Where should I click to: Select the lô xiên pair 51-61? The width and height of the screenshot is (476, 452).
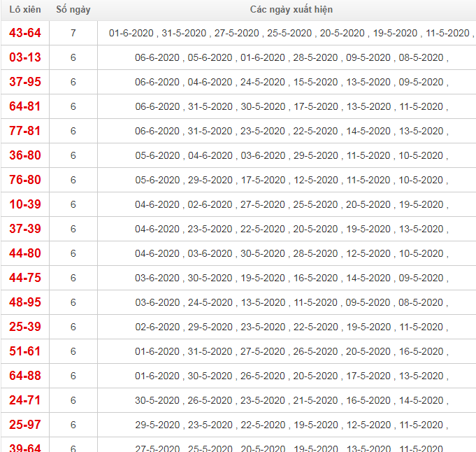(25, 351)
